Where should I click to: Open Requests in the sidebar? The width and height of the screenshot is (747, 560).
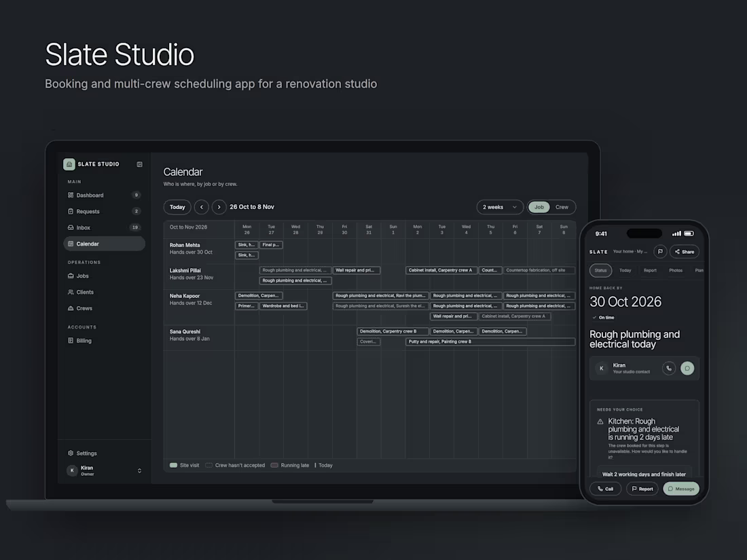coord(104,211)
